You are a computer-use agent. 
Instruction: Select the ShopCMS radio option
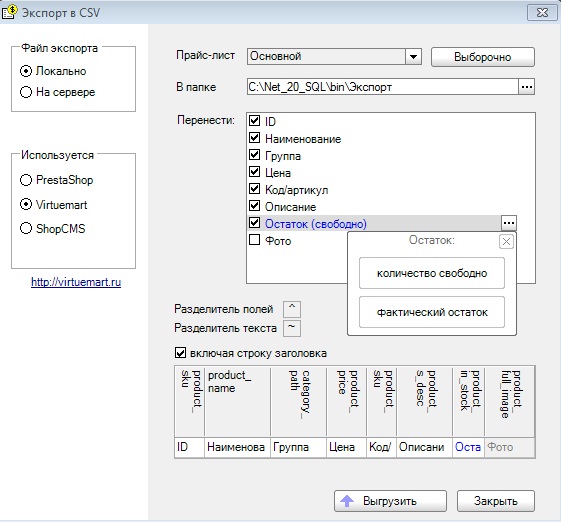[26, 228]
